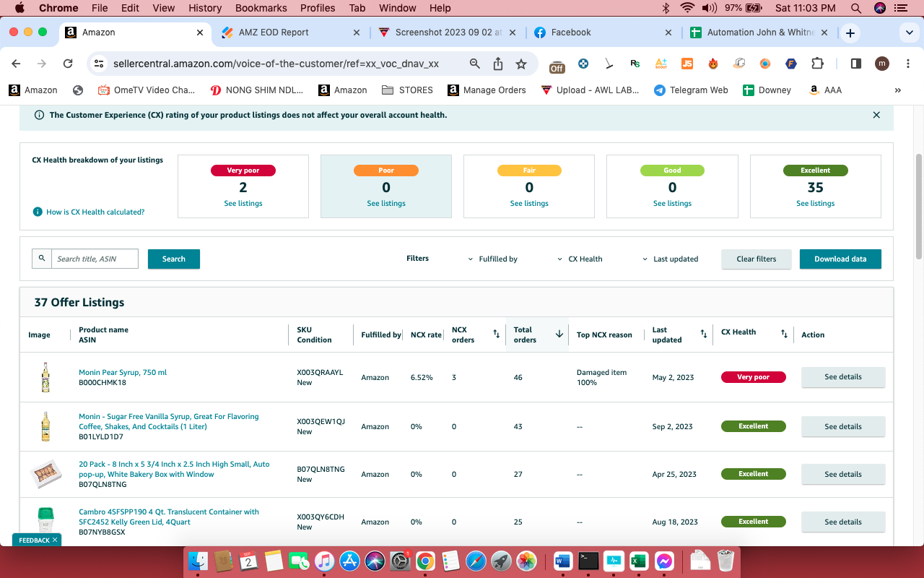Switch to the Automation John & Whitney tab

(759, 33)
